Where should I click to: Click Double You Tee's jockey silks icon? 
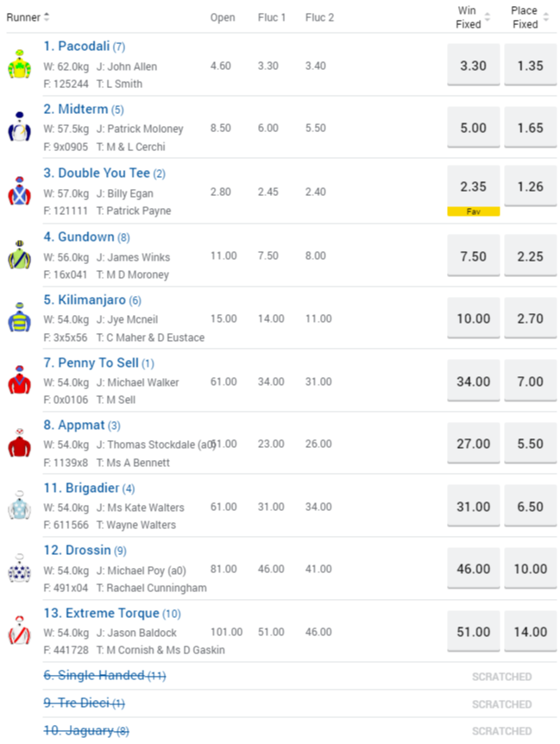pyautogui.click(x=19, y=191)
